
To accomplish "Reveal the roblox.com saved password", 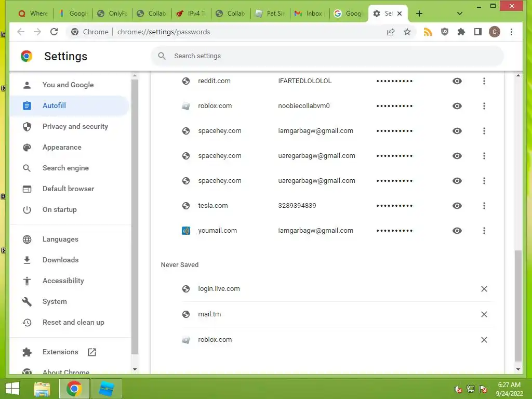I will (457, 106).
